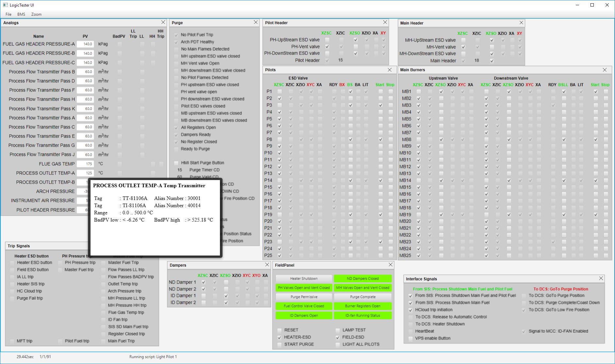Check To DCS: GoTo Purge Position box
615x364 pixels.
524,296
